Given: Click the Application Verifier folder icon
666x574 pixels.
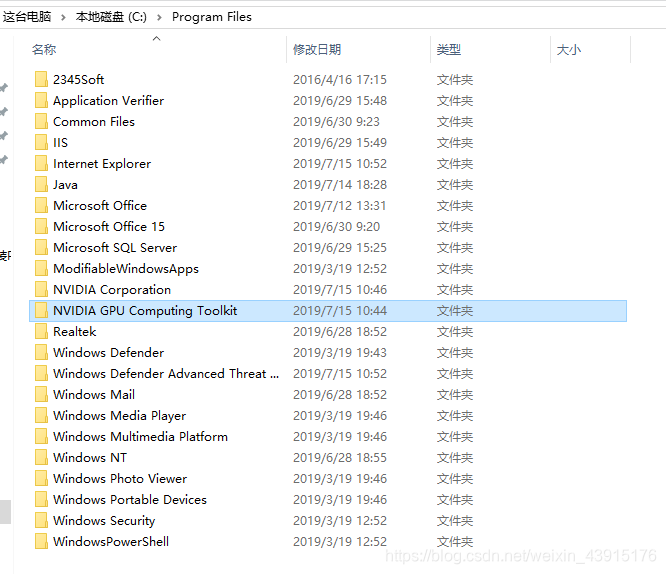Looking at the screenshot, I should click(41, 101).
